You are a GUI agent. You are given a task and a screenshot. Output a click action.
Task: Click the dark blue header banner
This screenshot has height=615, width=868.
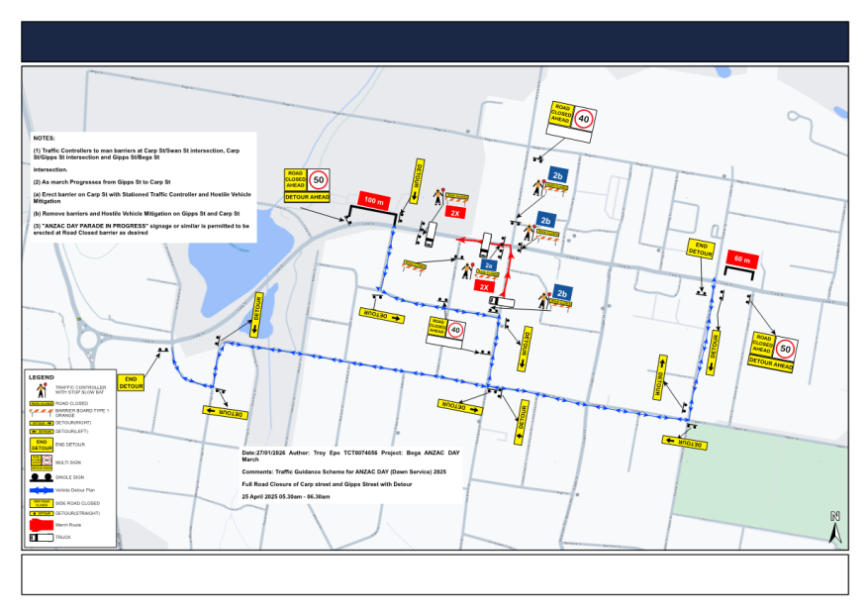coord(434,42)
